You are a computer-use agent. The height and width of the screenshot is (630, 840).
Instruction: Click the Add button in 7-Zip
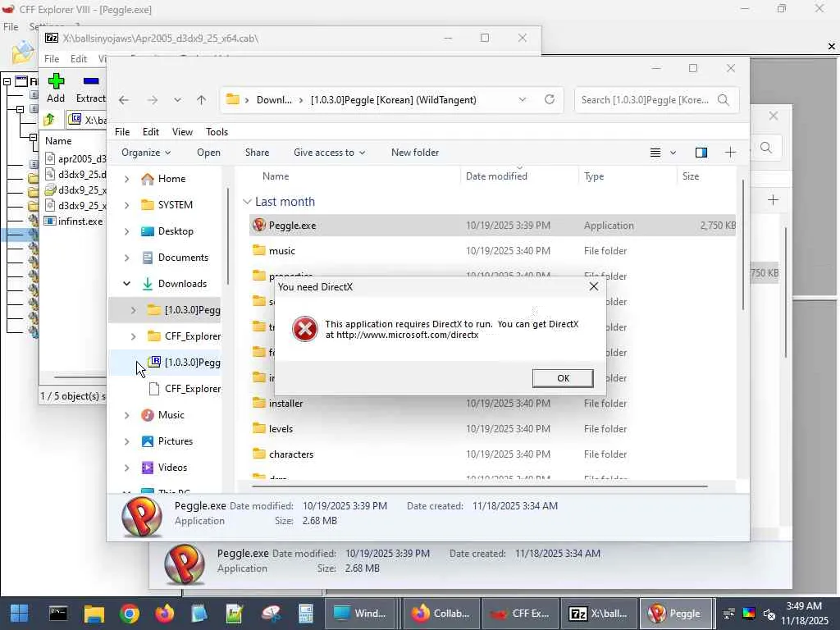coord(56,89)
